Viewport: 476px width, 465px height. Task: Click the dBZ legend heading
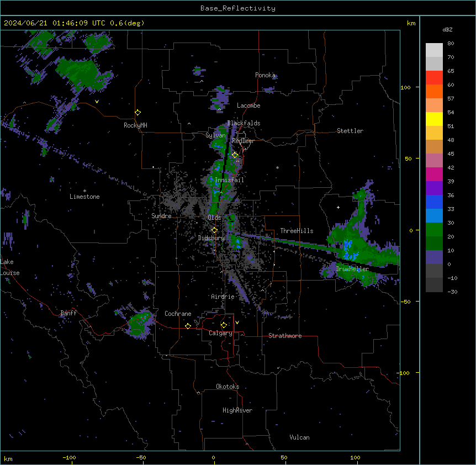pos(447,29)
